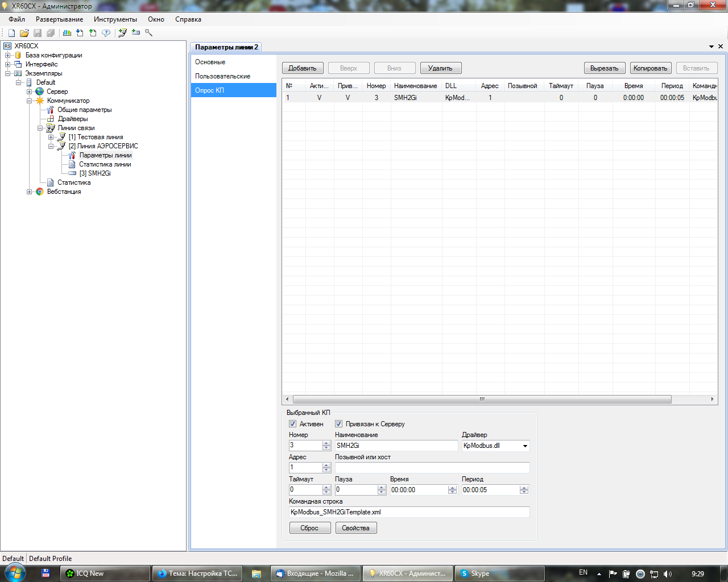Image resolution: width=728 pixels, height=582 pixels.
Task: Click the Период field spinner arrows
Action: click(524, 490)
